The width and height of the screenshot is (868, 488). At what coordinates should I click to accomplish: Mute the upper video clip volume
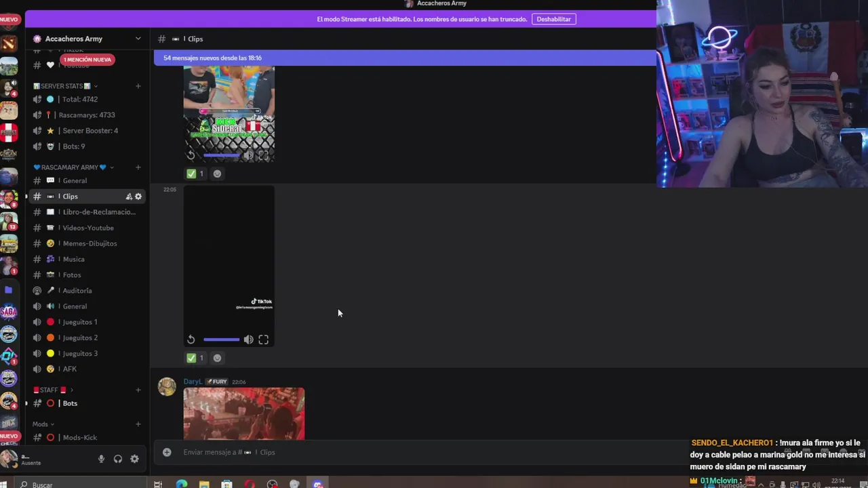click(249, 155)
